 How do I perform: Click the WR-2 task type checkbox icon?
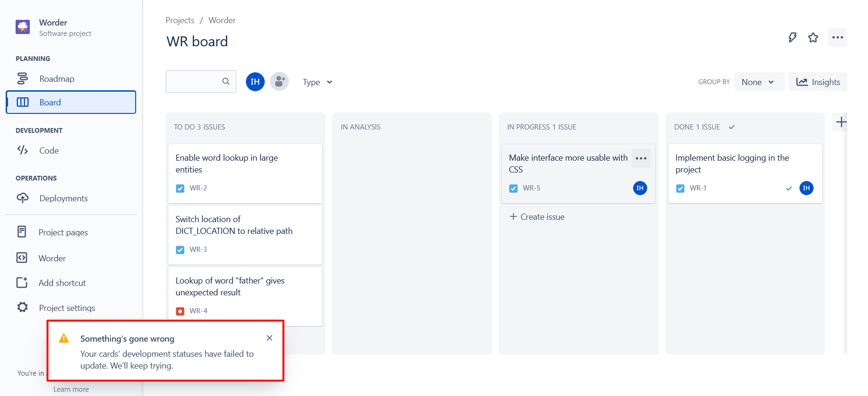180,188
